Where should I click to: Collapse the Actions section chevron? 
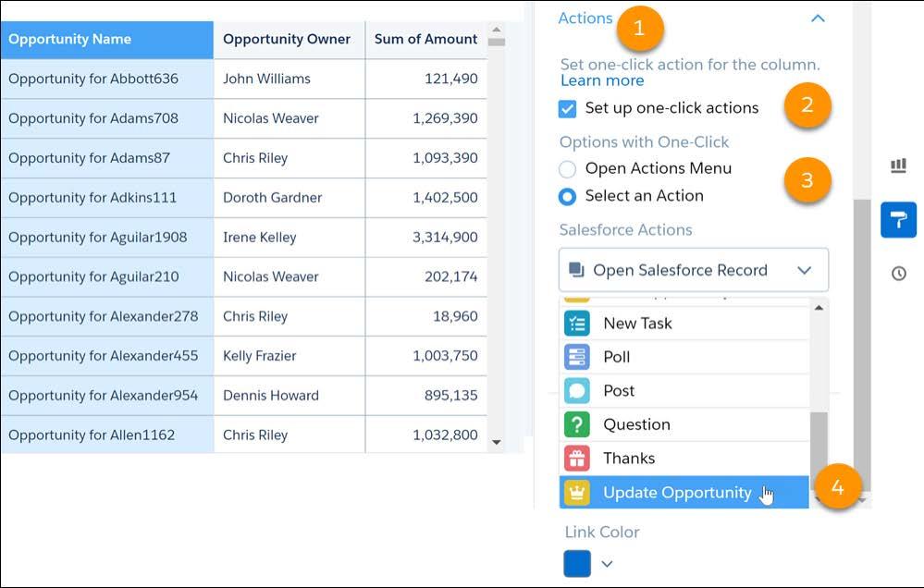pos(818,18)
